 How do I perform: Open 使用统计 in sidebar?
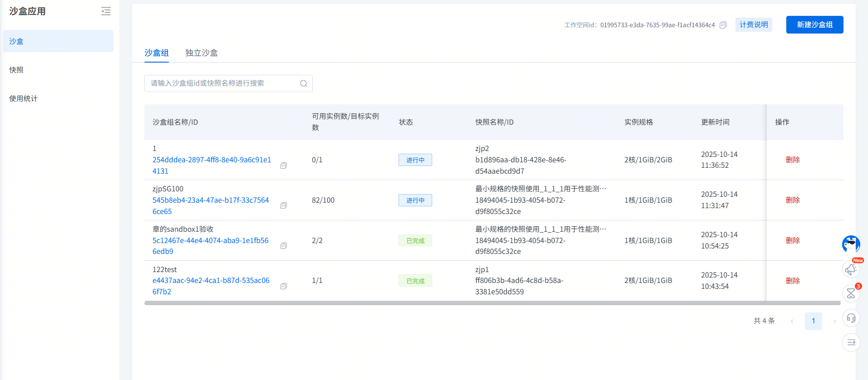[24, 98]
